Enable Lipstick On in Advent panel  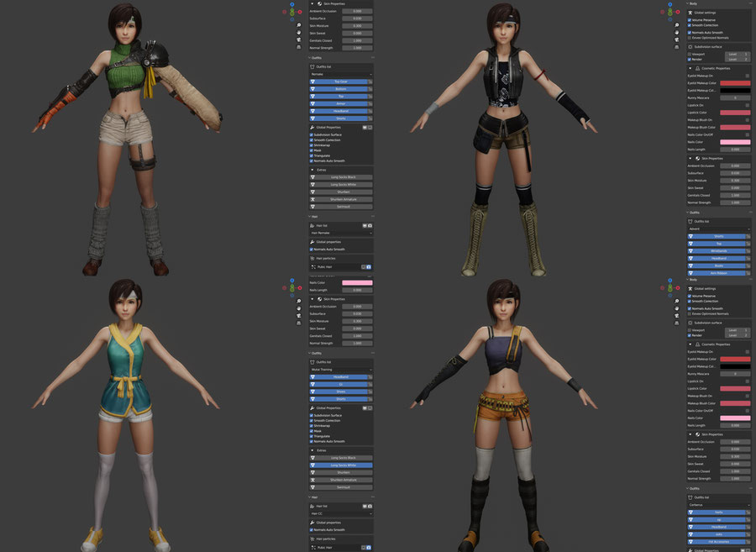pyautogui.click(x=748, y=105)
